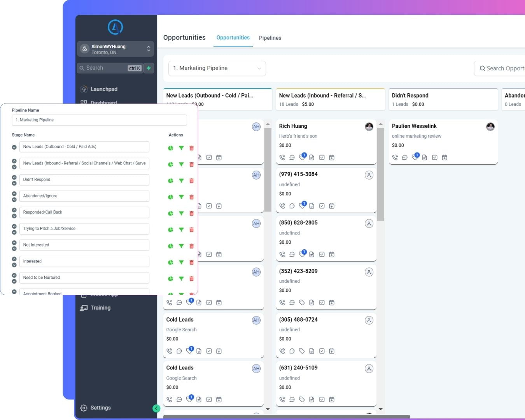Image resolution: width=525 pixels, height=420 pixels.
Task: Select the Opportunities tab
Action: point(233,38)
